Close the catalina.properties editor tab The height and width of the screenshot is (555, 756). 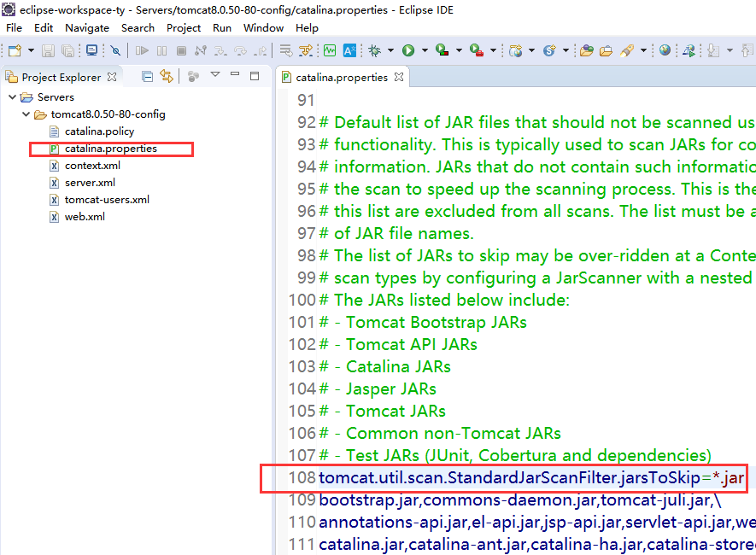click(399, 77)
